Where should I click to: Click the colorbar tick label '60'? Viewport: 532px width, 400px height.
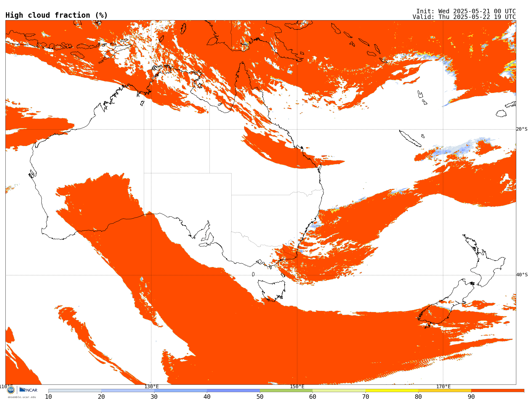(313, 397)
